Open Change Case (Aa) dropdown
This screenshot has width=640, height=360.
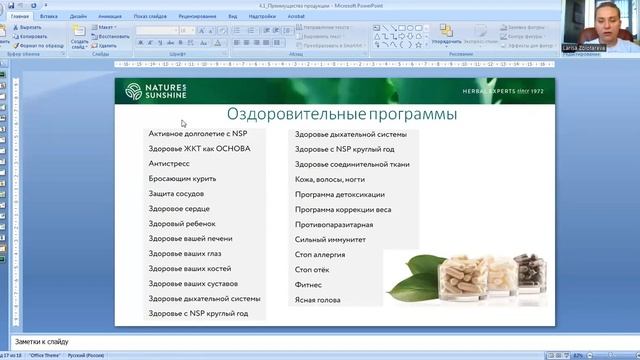click(204, 42)
